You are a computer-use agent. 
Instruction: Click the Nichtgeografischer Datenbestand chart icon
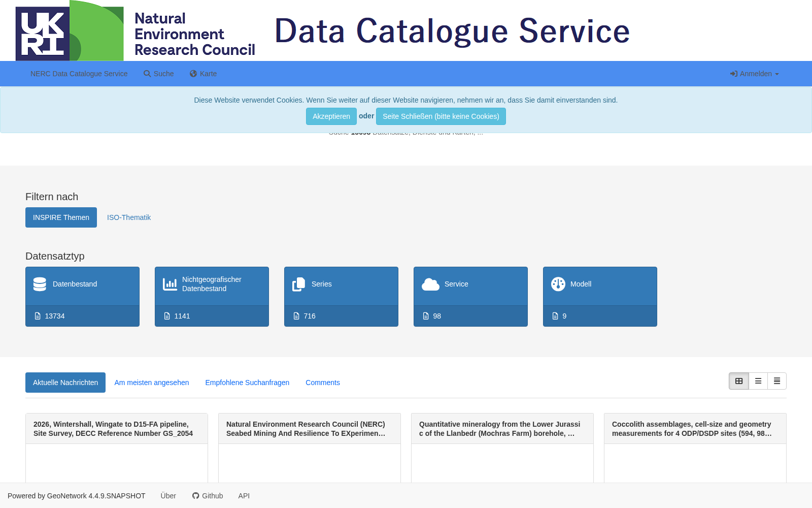pos(170,284)
